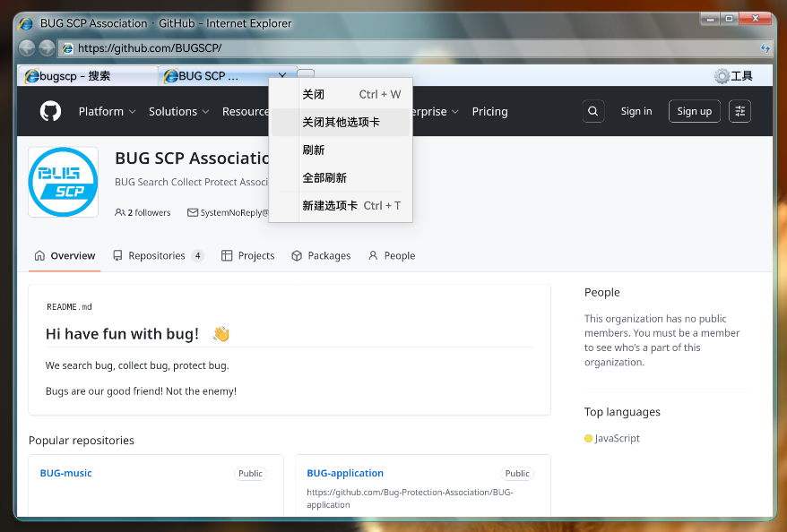787x532 pixels.
Task: Click the People sidebar heading
Action: (x=602, y=293)
